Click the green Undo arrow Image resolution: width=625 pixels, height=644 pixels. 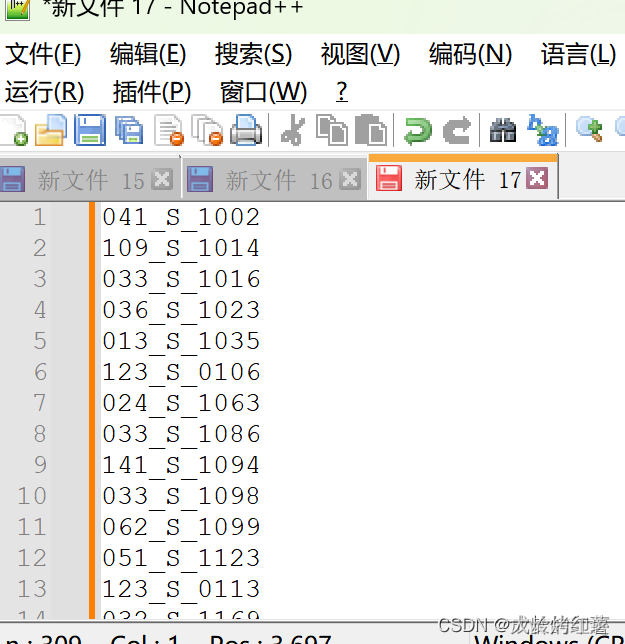(x=418, y=131)
